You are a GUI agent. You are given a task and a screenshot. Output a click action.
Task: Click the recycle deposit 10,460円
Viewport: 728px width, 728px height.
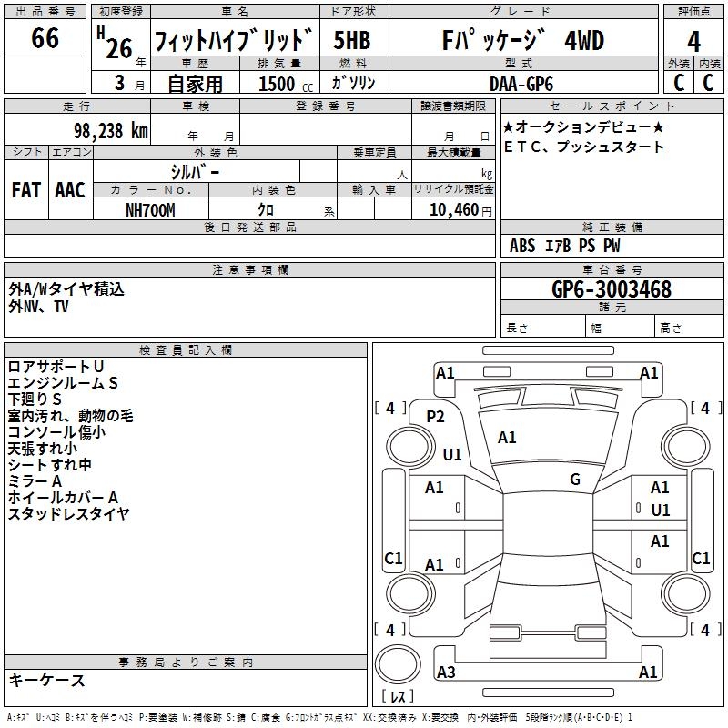coord(460,210)
